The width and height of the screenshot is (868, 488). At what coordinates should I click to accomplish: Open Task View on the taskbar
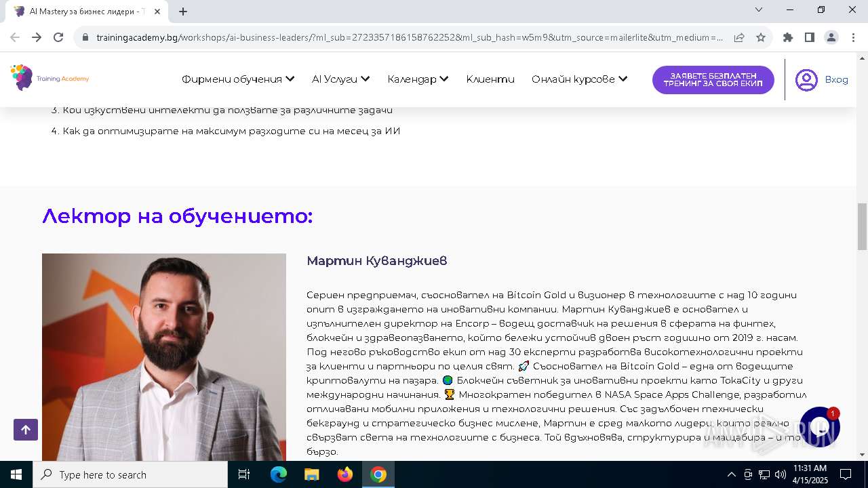pos(244,474)
